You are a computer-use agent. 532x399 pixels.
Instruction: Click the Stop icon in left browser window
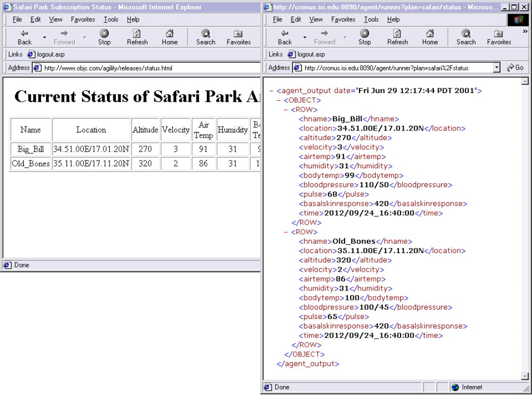(x=104, y=36)
